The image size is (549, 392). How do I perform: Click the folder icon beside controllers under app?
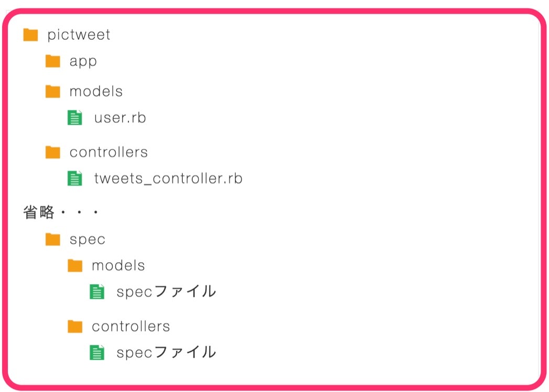(53, 152)
